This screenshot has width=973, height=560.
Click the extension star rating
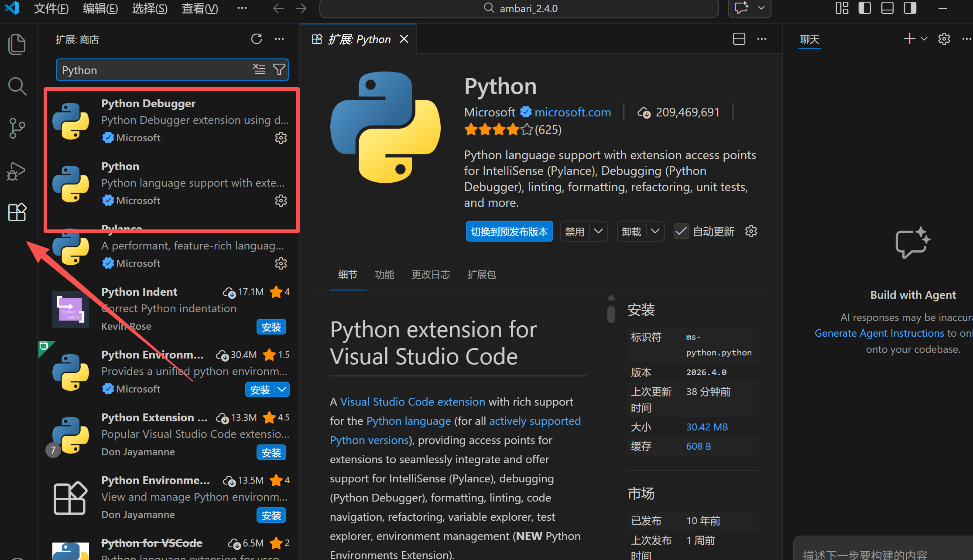point(499,130)
